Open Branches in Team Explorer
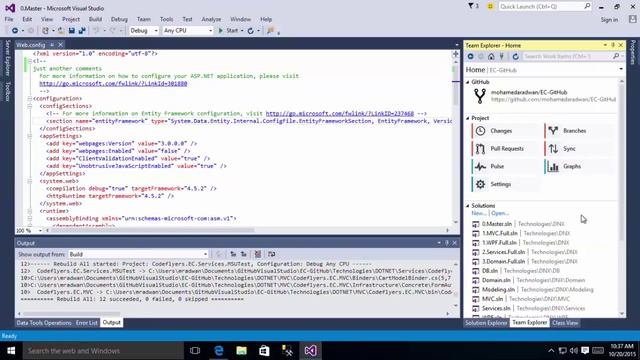This screenshot has height=360, width=640. point(579,131)
